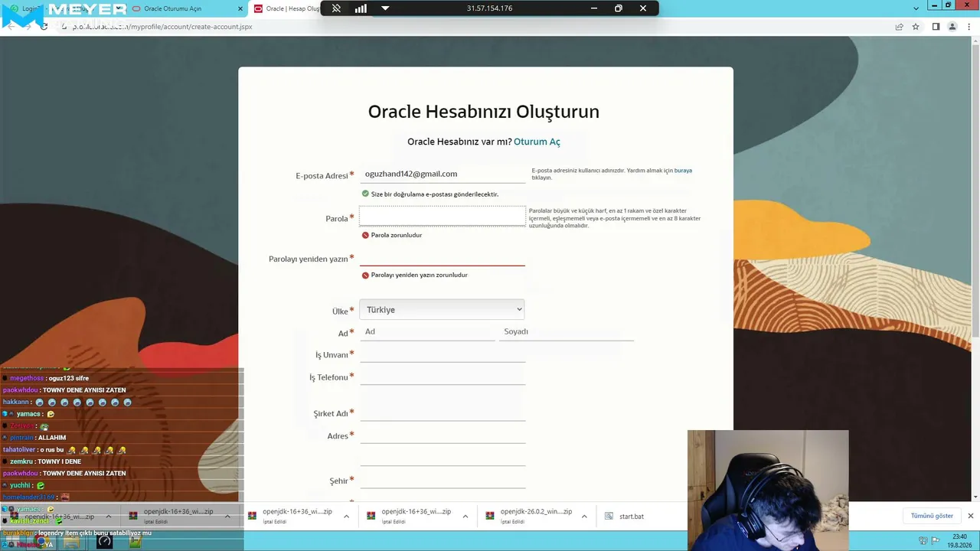Click 'Size bir doğrulama e-postası gönderilecektir' message
Screen dimensions: 980x551
pyautogui.click(x=435, y=194)
